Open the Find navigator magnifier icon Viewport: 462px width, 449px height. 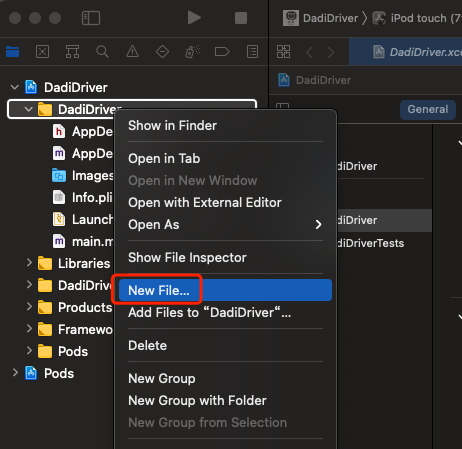point(102,52)
